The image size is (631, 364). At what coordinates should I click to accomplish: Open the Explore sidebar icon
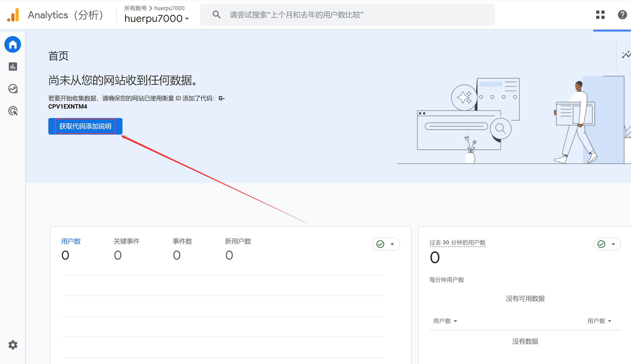tap(13, 89)
